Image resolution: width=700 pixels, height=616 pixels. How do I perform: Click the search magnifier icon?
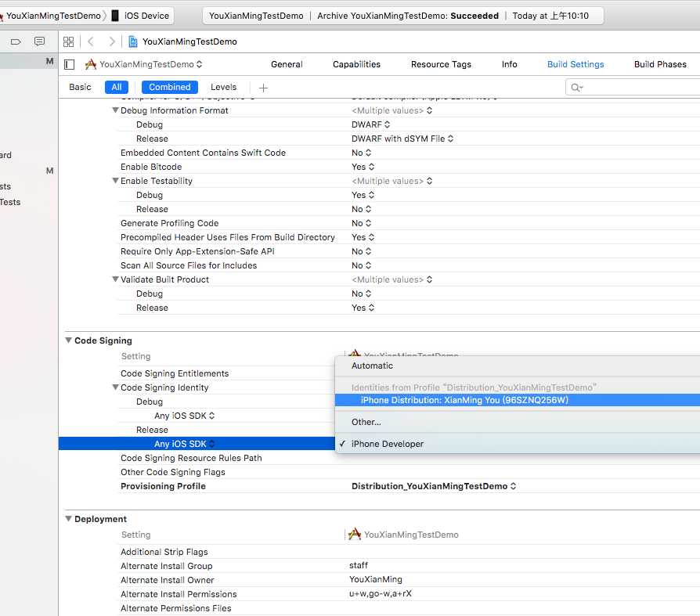tap(576, 88)
